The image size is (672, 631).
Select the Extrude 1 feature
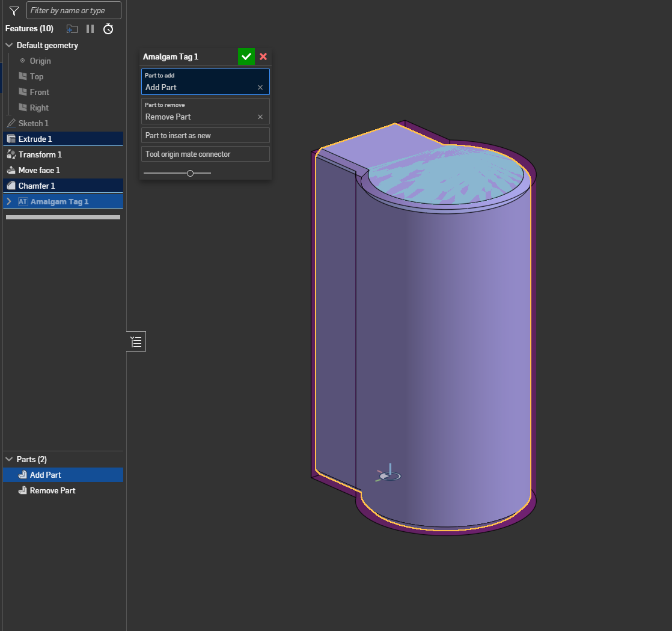click(x=35, y=139)
